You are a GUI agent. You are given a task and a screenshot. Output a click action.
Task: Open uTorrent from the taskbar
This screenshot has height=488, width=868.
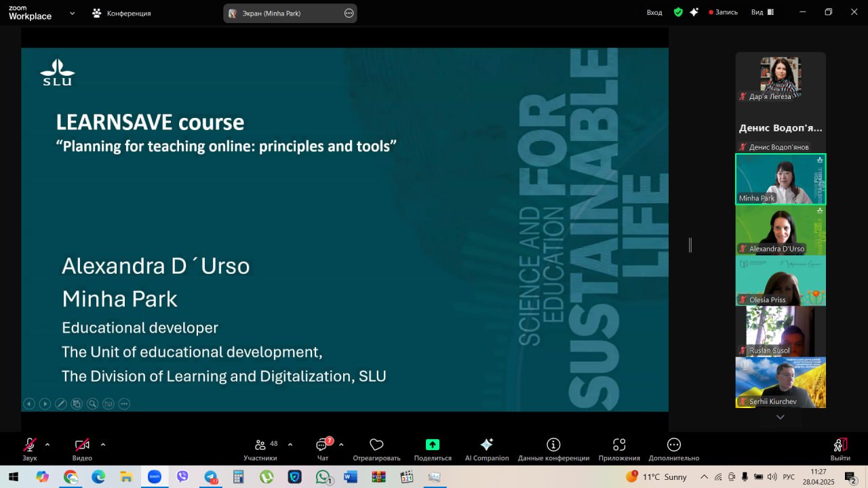(x=267, y=476)
